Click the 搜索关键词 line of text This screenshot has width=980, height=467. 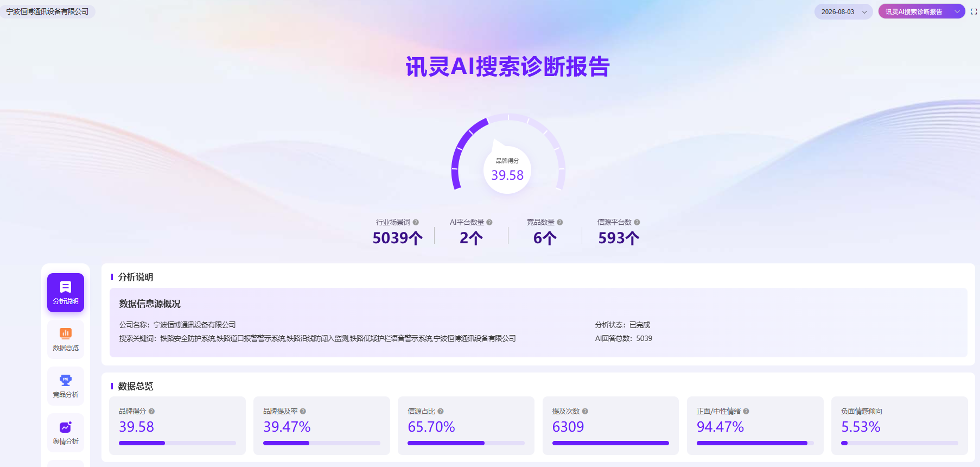point(317,338)
